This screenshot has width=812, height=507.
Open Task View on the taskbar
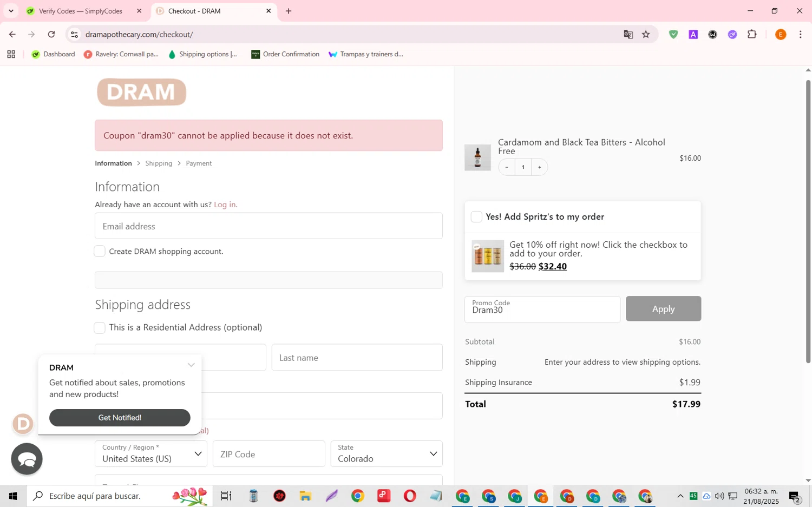click(226, 496)
